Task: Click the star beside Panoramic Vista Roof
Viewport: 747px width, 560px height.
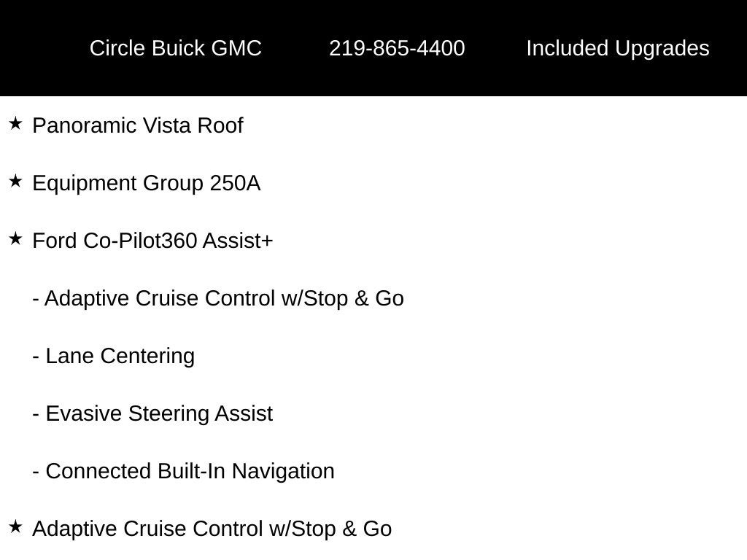Action: tap(15, 124)
